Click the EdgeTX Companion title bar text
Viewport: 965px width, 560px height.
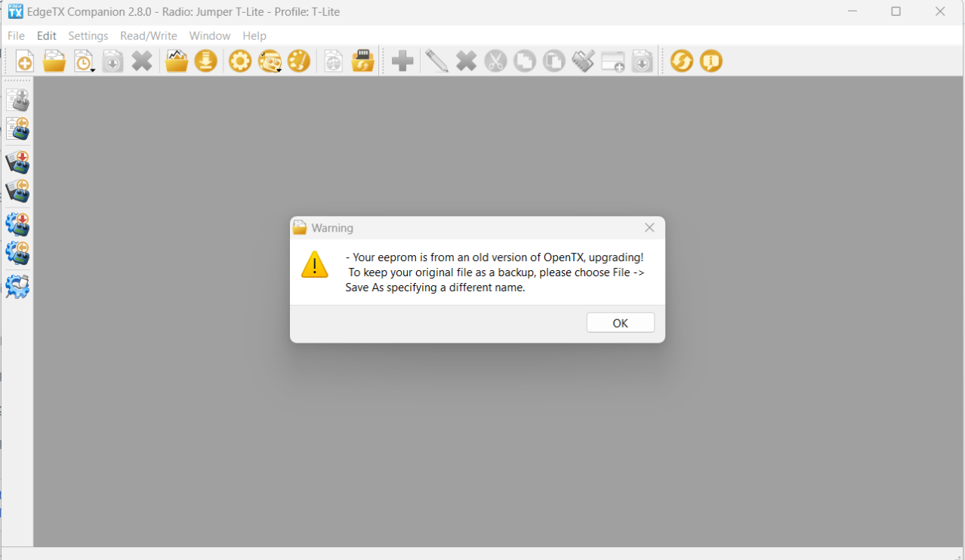183,11
